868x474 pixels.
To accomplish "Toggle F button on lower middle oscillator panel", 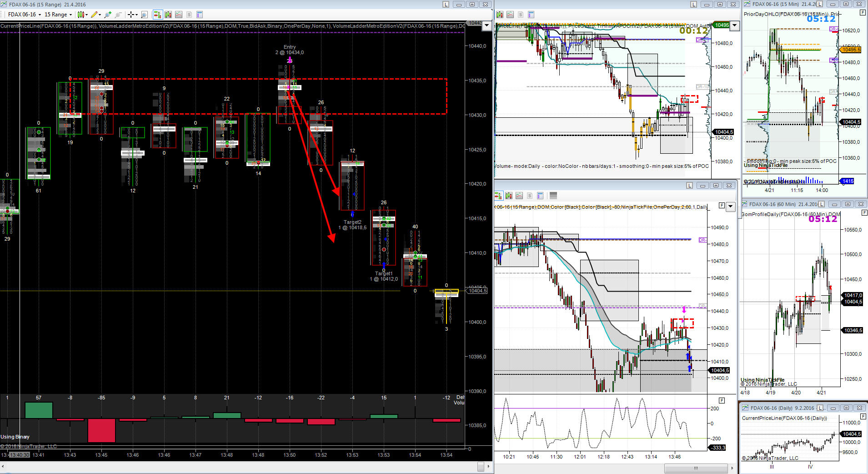I will (x=722, y=400).
